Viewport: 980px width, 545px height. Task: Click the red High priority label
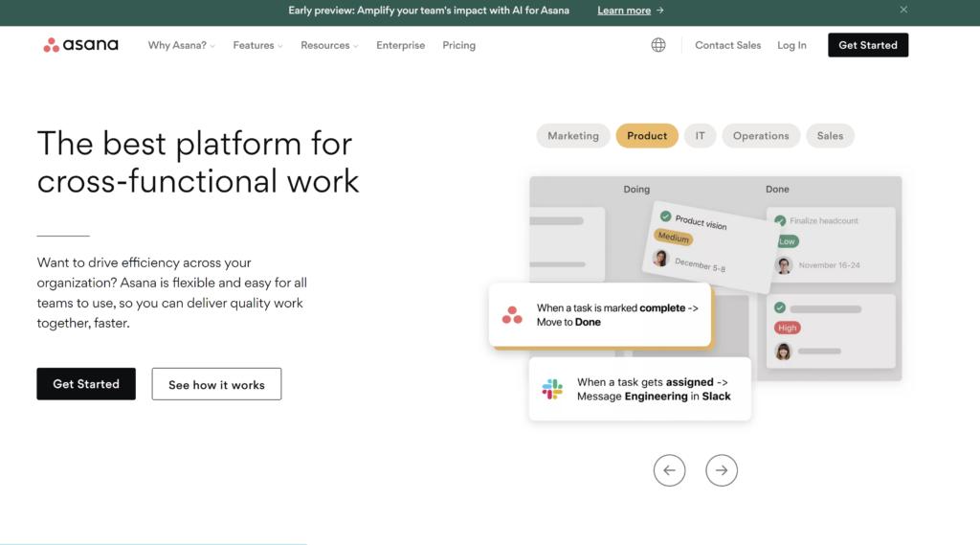pyautogui.click(x=788, y=328)
